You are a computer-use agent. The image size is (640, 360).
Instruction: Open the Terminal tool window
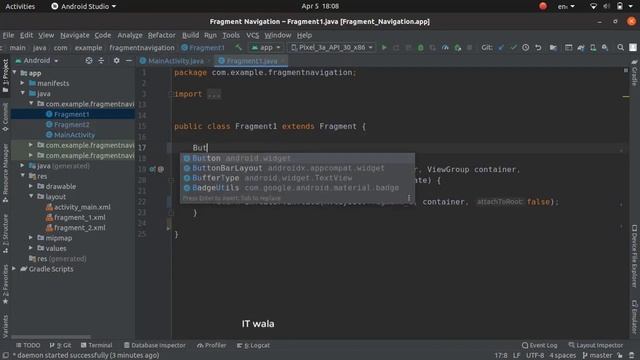(96, 345)
